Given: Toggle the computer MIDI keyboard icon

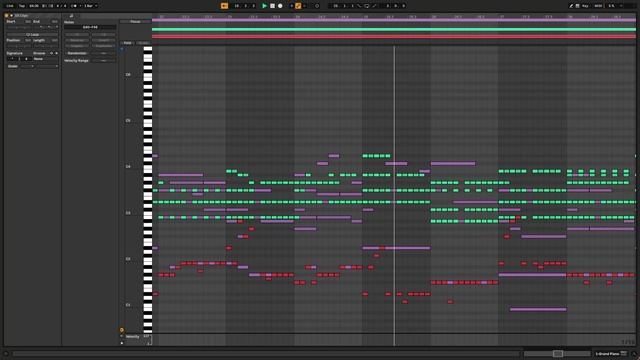Looking at the screenshot, I should 578,6.
